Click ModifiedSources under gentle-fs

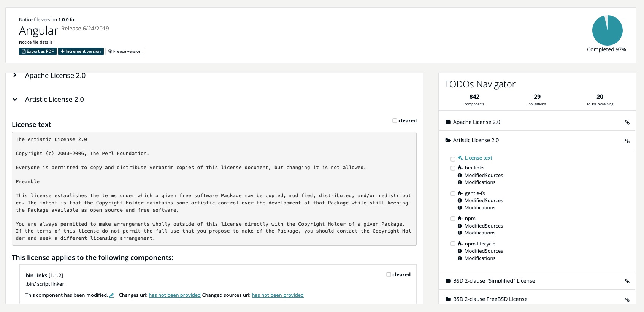(x=484, y=201)
